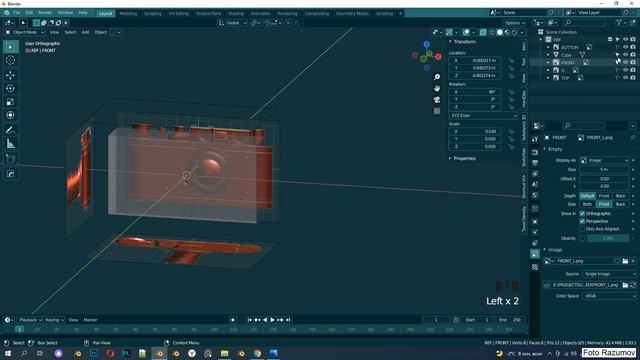Hide the TOP object with eye icon
Viewport: 640px width, 360px height.
coord(625,78)
